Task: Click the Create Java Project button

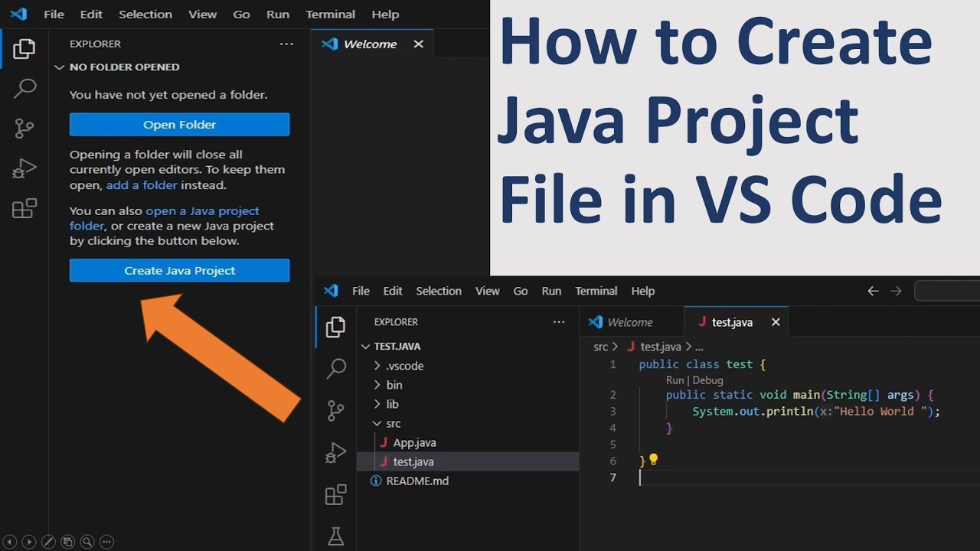Action: click(179, 270)
